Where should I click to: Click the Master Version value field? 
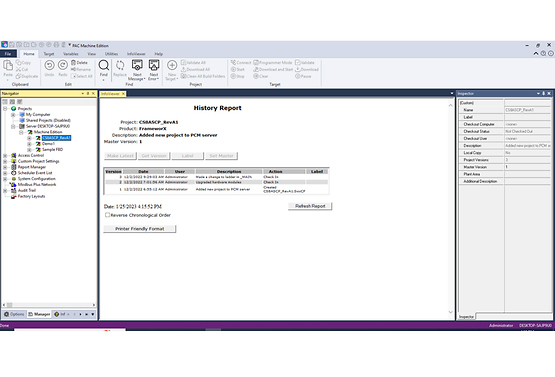tap(527, 167)
